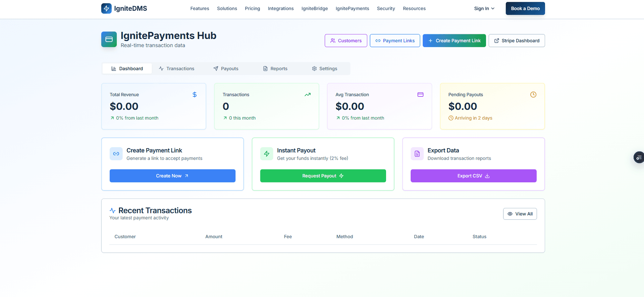Click the credit card icon in Avg Transaction
644x297 pixels.
[420, 95]
